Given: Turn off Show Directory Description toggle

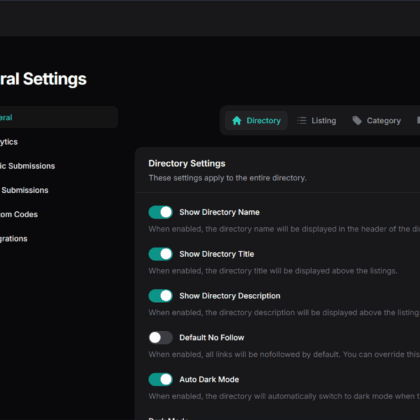Looking at the screenshot, I should tap(161, 296).
